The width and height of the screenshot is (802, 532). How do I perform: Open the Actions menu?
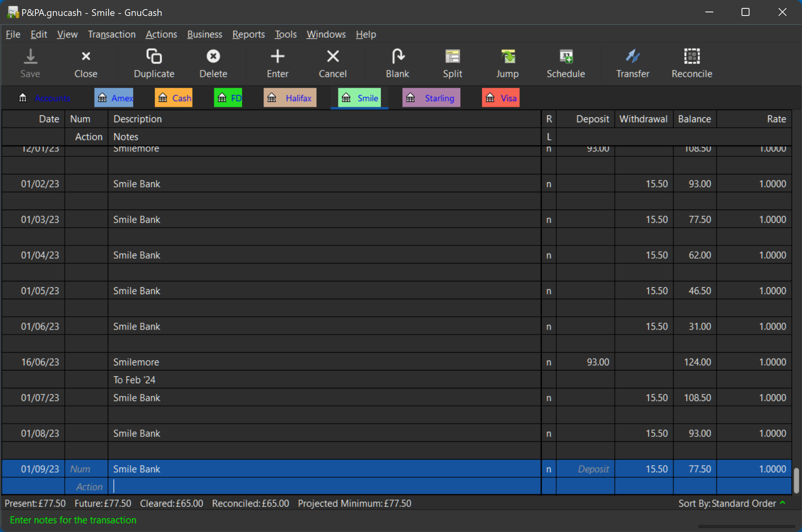pyautogui.click(x=161, y=35)
